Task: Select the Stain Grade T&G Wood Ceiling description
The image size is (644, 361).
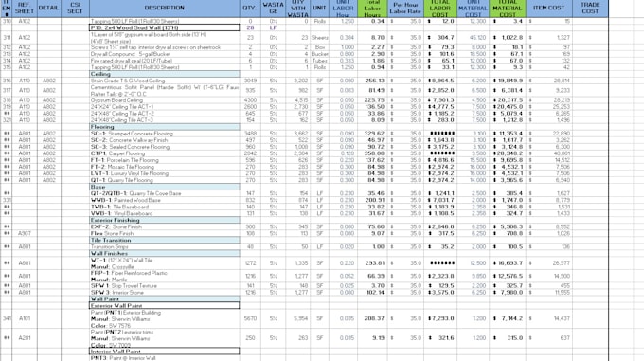Action: [164, 81]
